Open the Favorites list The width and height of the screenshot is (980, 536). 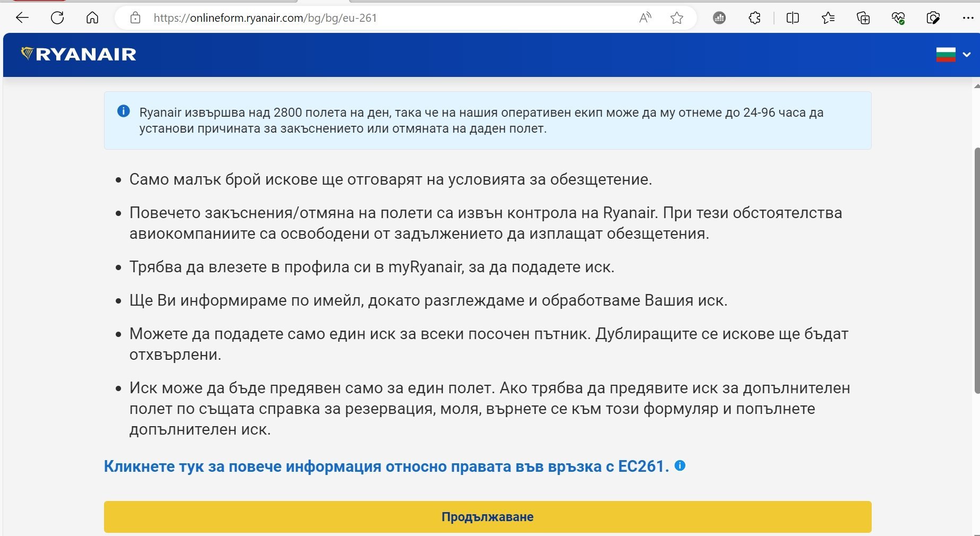click(828, 18)
